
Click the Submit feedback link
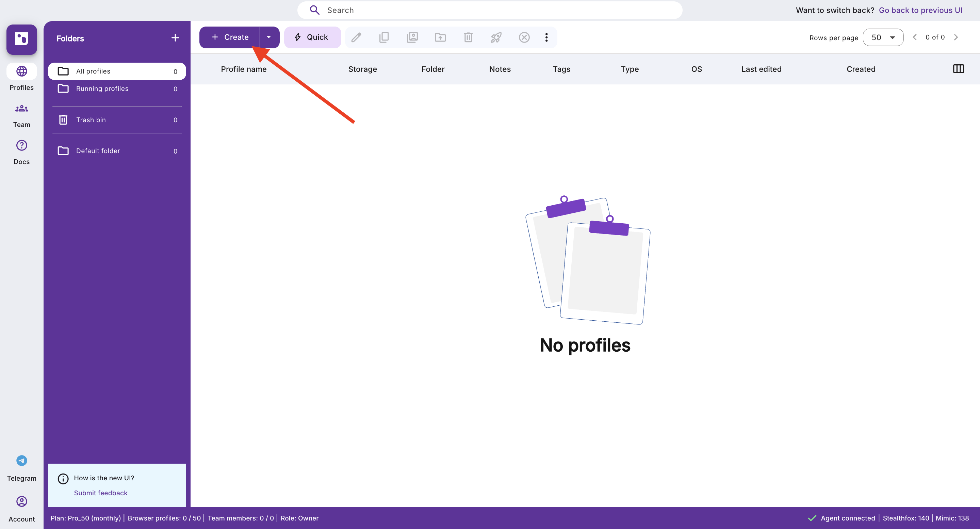click(x=100, y=493)
